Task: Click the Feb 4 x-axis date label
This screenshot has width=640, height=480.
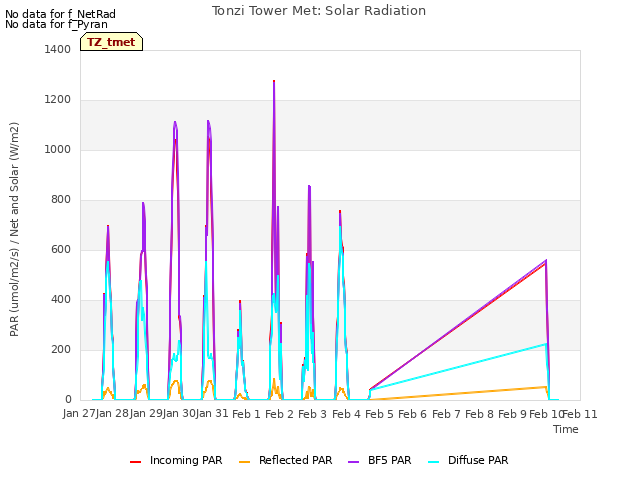Action: (x=347, y=414)
